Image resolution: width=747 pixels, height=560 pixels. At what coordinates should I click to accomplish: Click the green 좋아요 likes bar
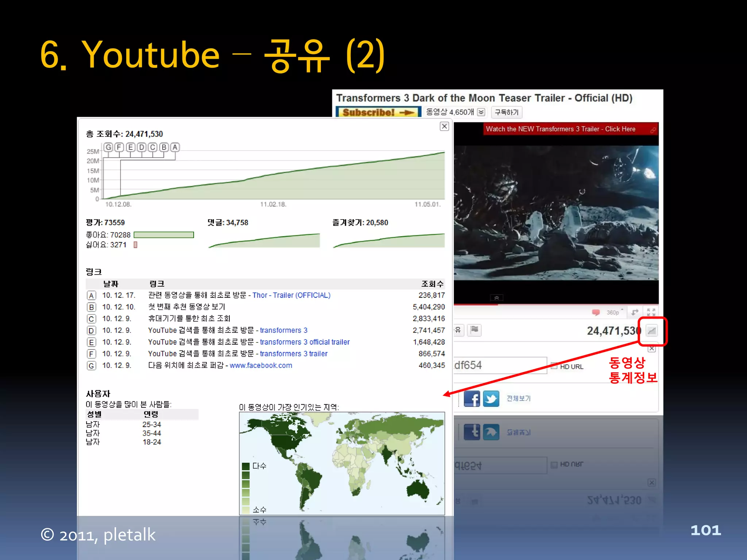pos(164,235)
